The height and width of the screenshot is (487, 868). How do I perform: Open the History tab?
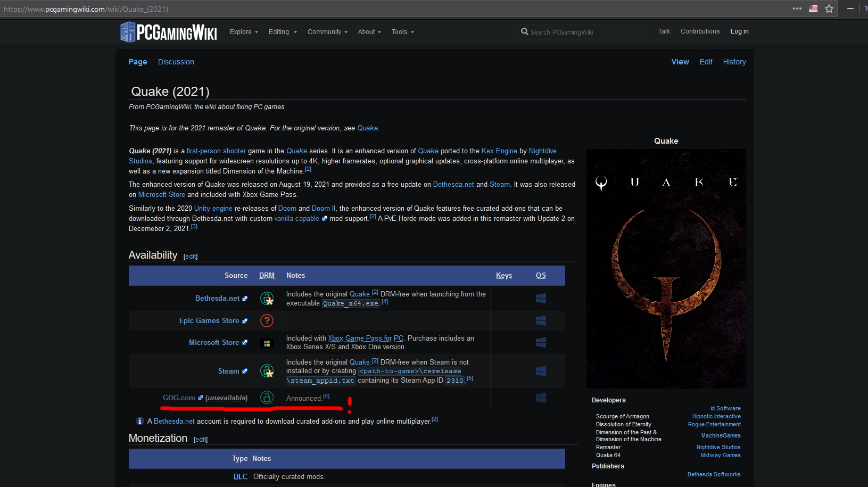[734, 62]
